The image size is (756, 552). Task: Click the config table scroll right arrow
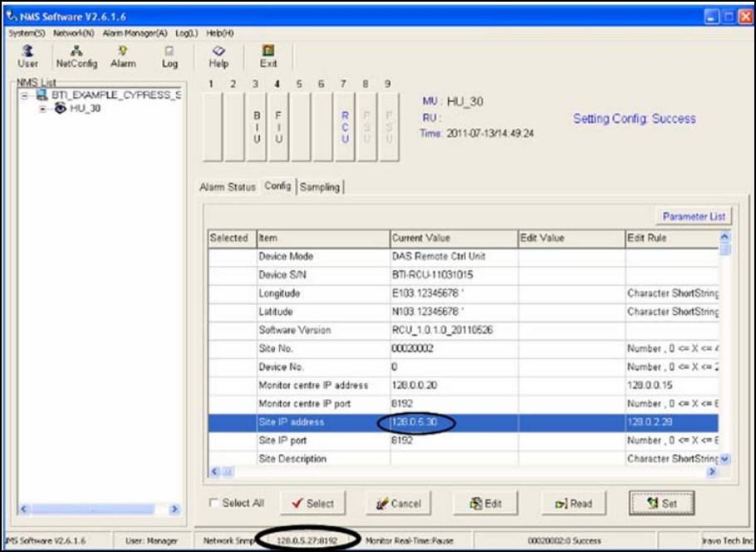[712, 471]
